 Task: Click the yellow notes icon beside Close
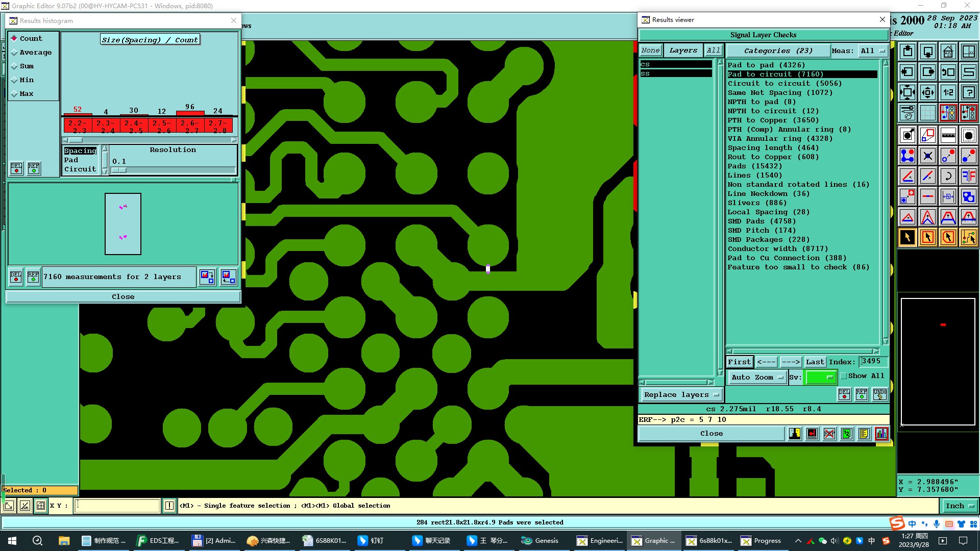point(864,434)
